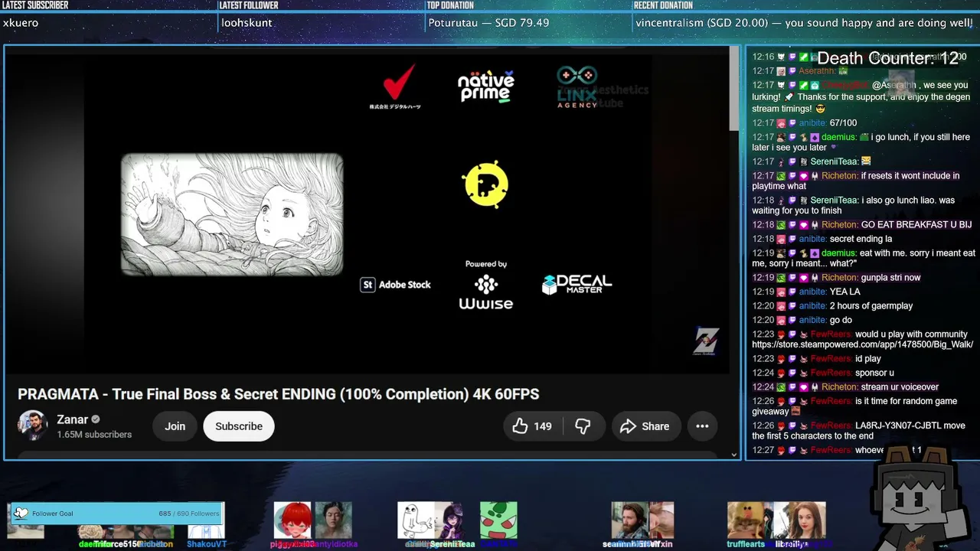Image resolution: width=980 pixels, height=551 pixels.
Task: Open the three-dot more actions menu
Action: pos(702,426)
